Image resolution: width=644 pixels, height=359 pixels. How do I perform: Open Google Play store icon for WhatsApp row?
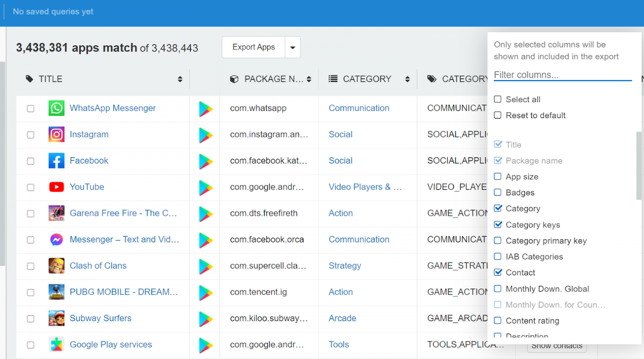[x=206, y=109]
